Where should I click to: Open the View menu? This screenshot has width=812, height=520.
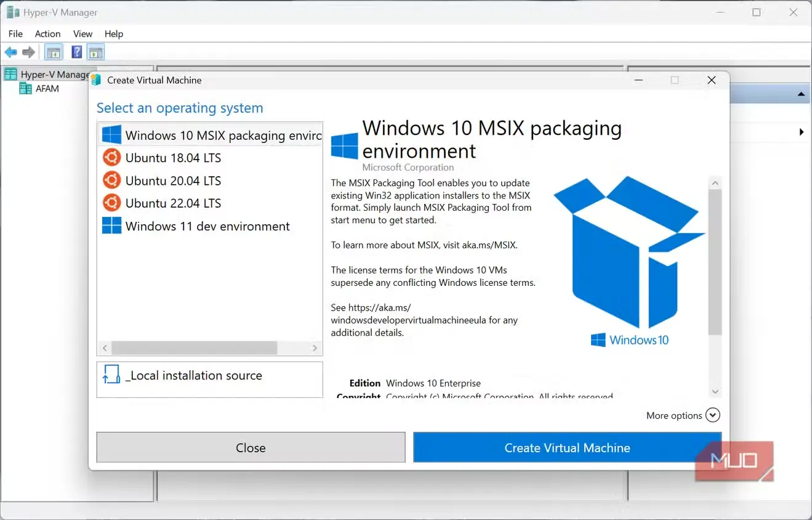(82, 34)
